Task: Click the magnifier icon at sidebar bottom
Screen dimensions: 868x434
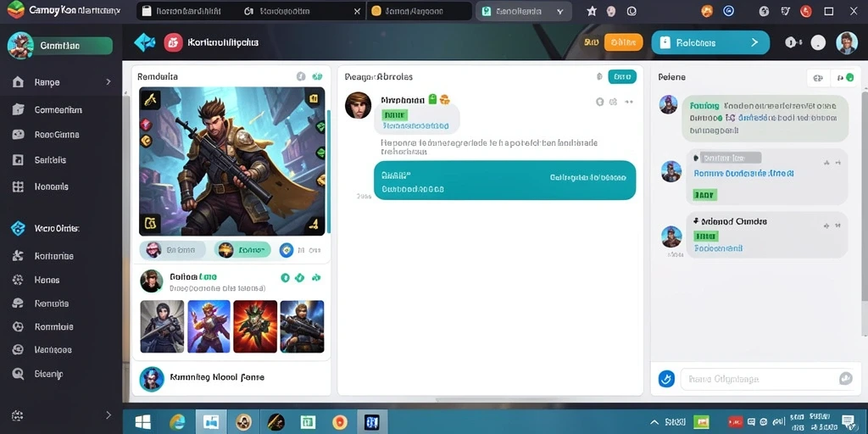Action: tap(18, 374)
